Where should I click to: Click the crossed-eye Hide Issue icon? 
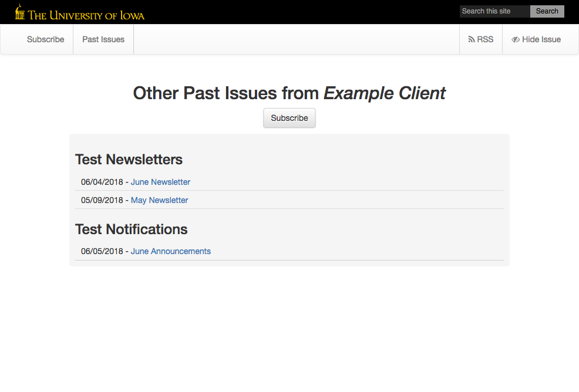click(x=516, y=40)
